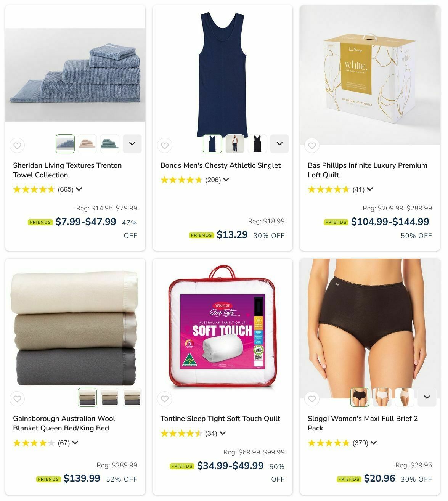Click heart icon on Bas Phillips quilt

[312, 145]
